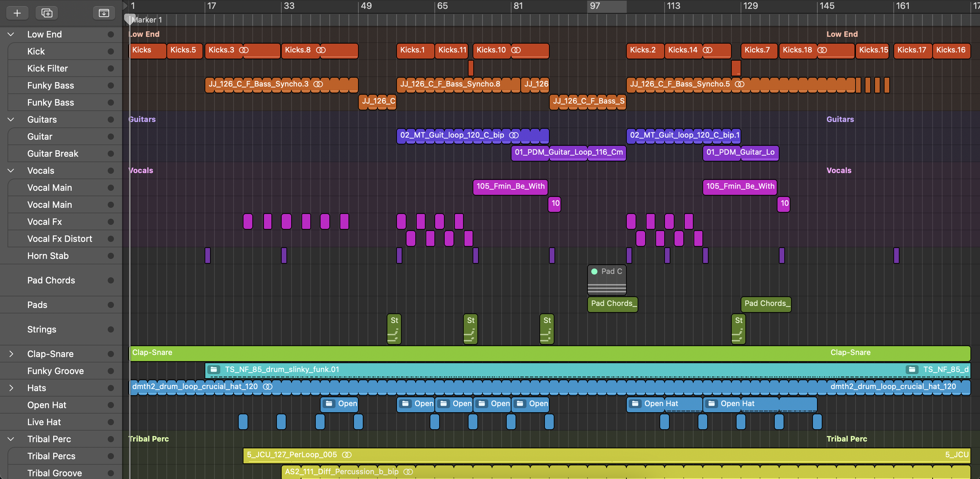The height and width of the screenshot is (479, 980).
Task: Select the 01_PDM_Guitar_Loop_116_Cm region
Action: click(x=568, y=153)
